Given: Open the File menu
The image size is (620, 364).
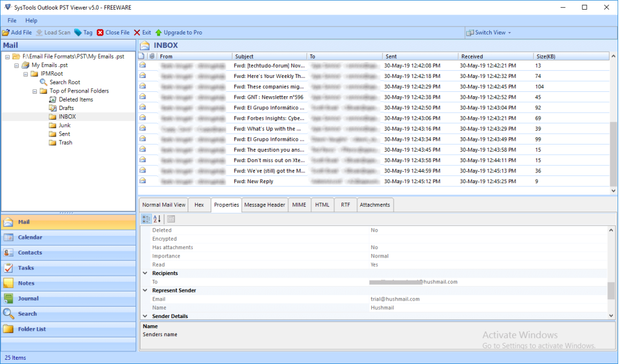Looking at the screenshot, I should click(12, 21).
